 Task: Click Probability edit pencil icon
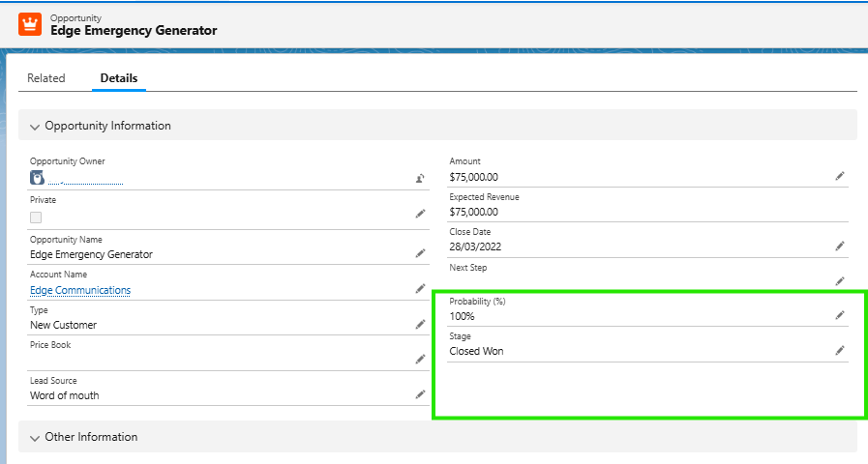pos(840,315)
